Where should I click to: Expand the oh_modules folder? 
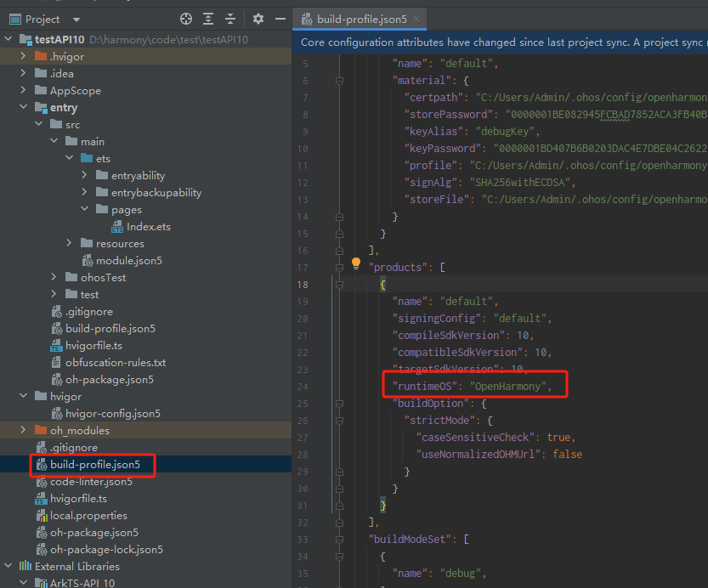click(x=23, y=430)
